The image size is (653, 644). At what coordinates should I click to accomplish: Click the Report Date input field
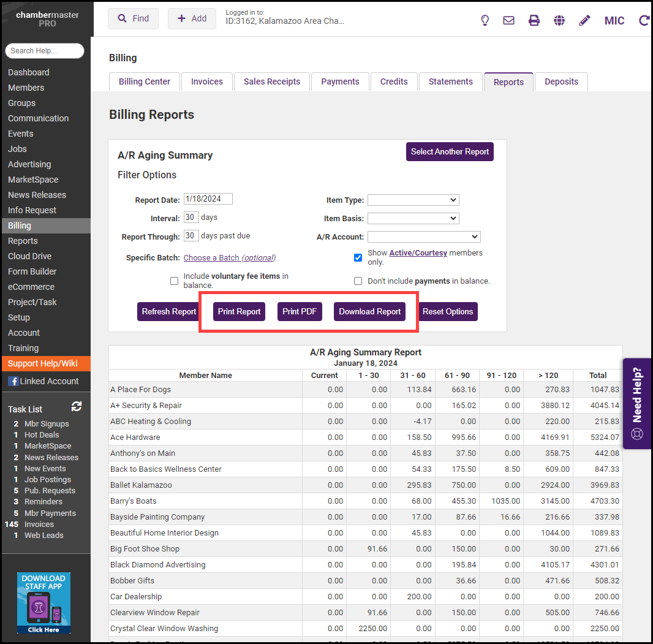pyautogui.click(x=208, y=199)
